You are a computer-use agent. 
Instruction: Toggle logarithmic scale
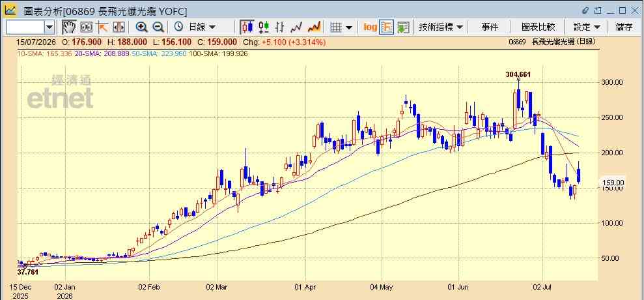pos(370,27)
